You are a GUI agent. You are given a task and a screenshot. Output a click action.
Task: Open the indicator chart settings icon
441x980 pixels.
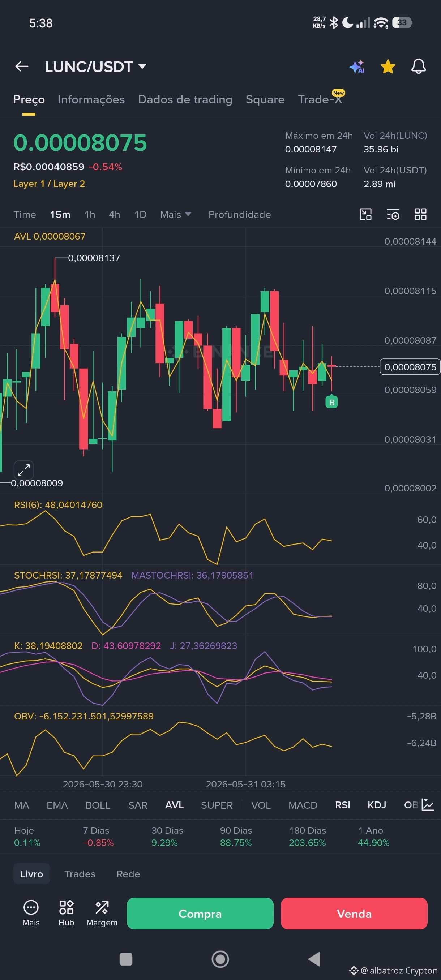click(428, 805)
